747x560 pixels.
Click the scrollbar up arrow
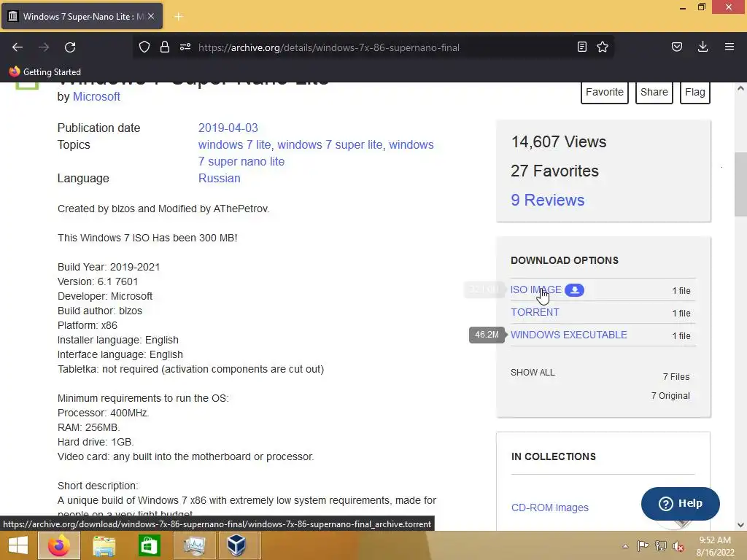point(740,88)
